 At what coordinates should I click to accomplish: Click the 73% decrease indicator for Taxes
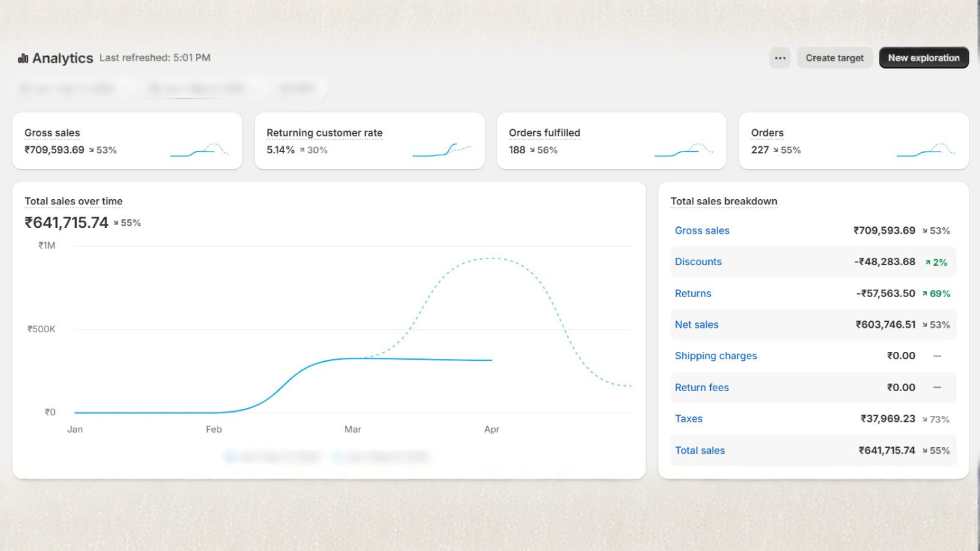tap(936, 419)
